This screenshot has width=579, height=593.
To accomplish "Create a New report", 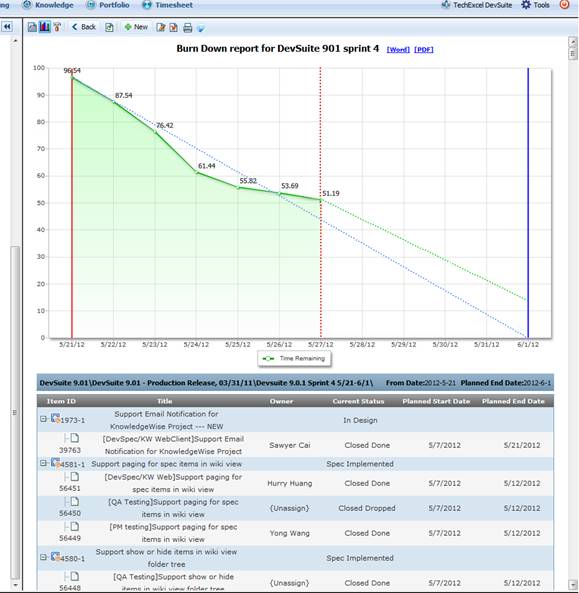I will click(136, 27).
